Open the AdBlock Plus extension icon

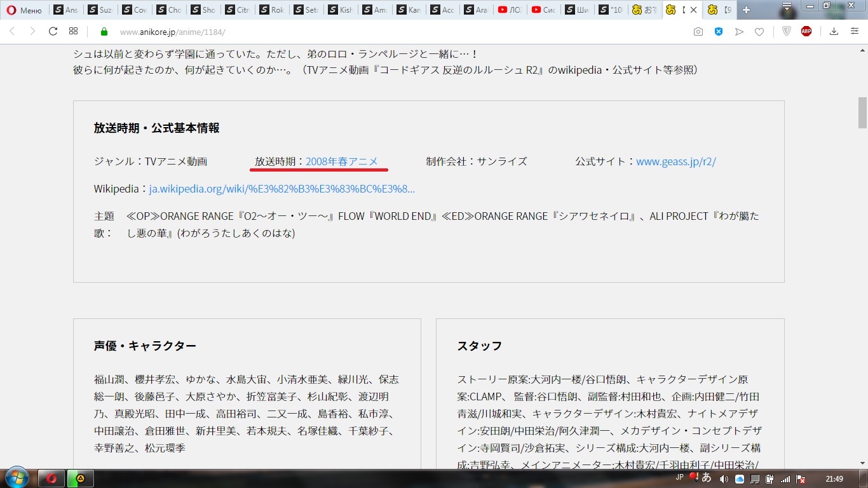click(x=806, y=31)
